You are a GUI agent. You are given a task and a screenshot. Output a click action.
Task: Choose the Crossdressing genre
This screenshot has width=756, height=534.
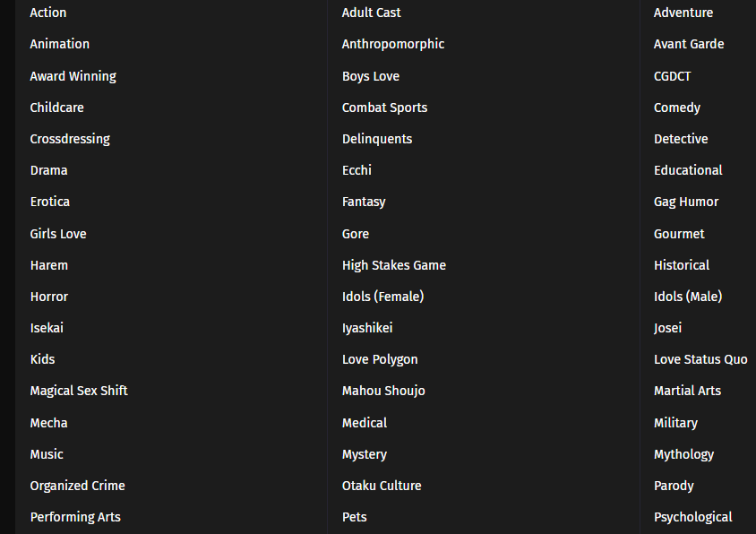pos(70,139)
